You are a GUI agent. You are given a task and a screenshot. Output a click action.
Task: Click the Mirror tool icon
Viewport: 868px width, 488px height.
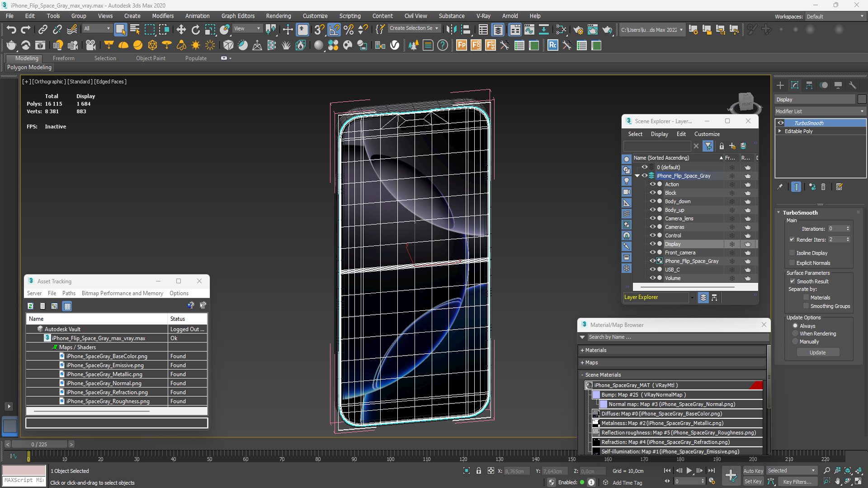click(x=451, y=30)
